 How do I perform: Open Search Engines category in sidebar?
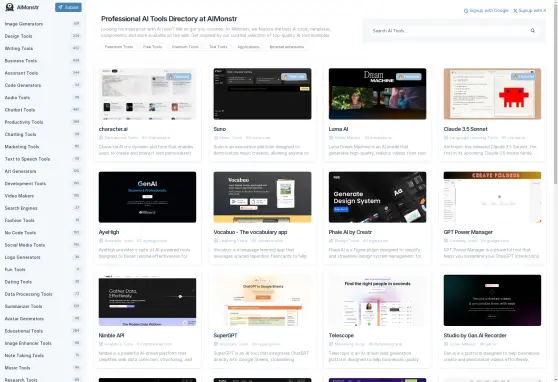pyautogui.click(x=42, y=208)
